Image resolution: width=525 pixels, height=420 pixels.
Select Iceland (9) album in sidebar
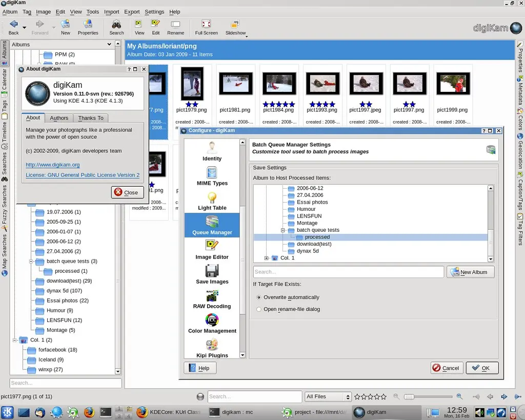[51, 359]
